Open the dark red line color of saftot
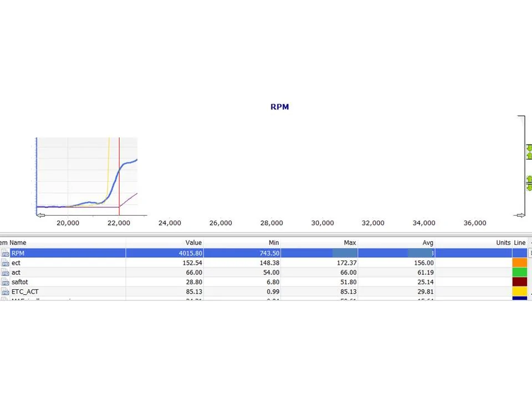Image resolution: width=532 pixels, height=399 pixels. coord(519,282)
